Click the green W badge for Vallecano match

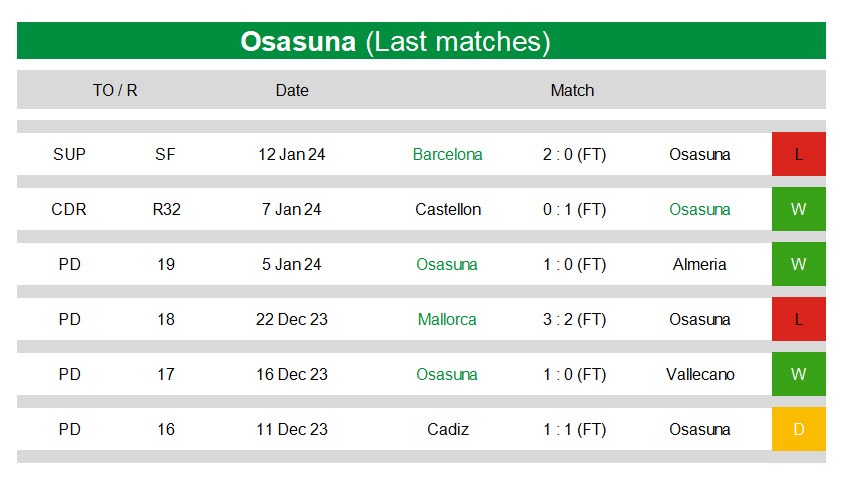pos(798,374)
